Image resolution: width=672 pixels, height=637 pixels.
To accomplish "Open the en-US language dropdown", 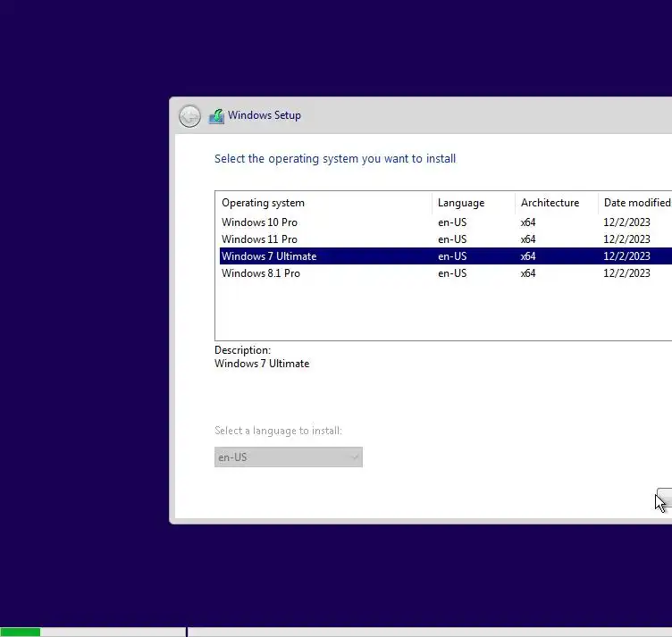I will pos(289,457).
